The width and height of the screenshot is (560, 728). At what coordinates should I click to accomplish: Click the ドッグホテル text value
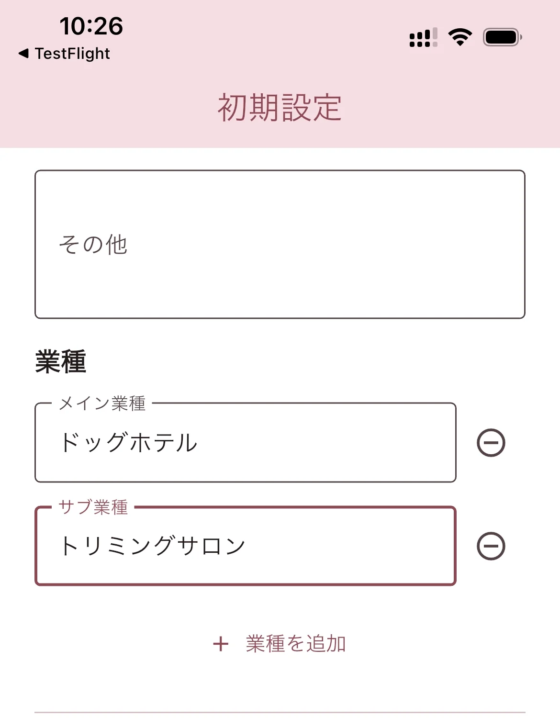click(128, 443)
